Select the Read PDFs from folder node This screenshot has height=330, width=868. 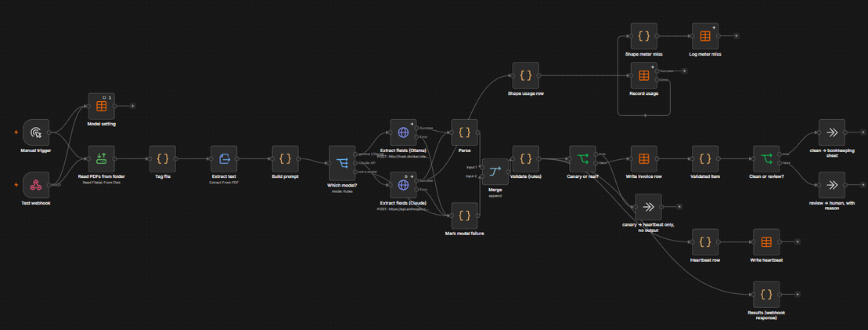(101, 159)
